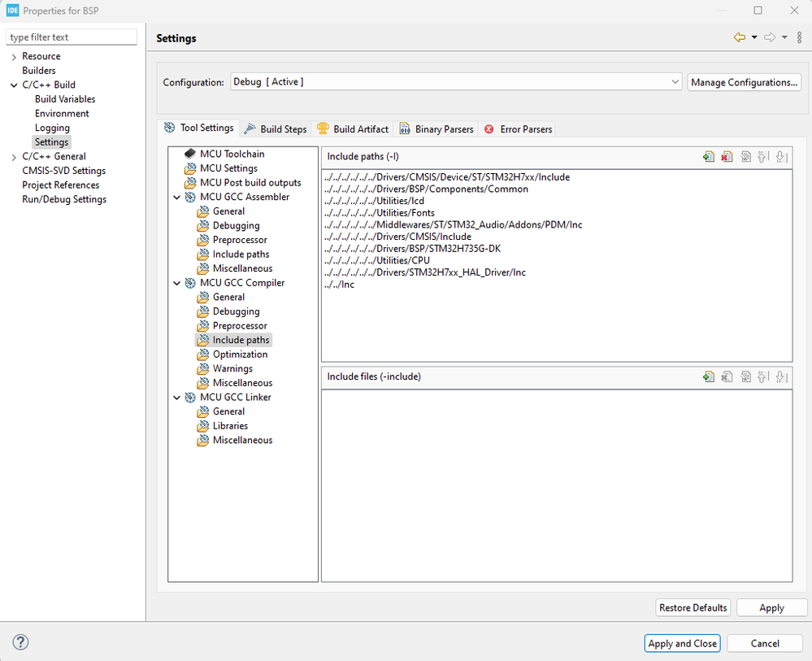Expand the C/C++ General category
This screenshot has height=661, width=812.
(14, 157)
